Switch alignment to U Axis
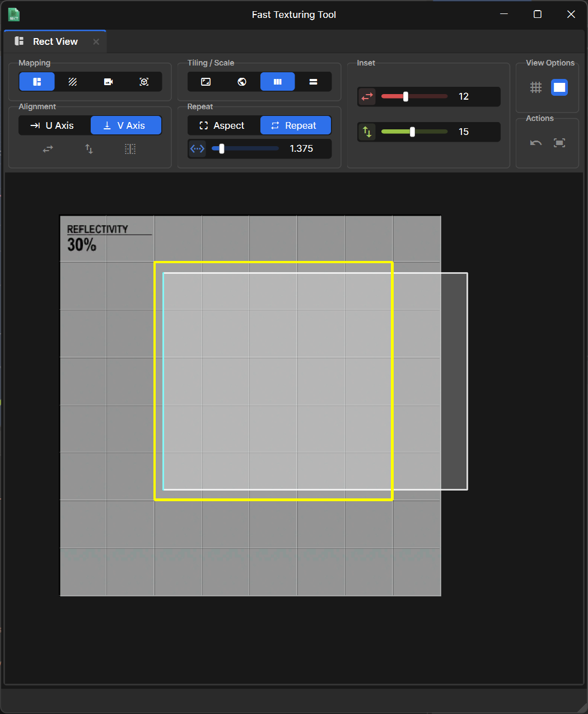This screenshot has height=714, width=588. coord(54,125)
